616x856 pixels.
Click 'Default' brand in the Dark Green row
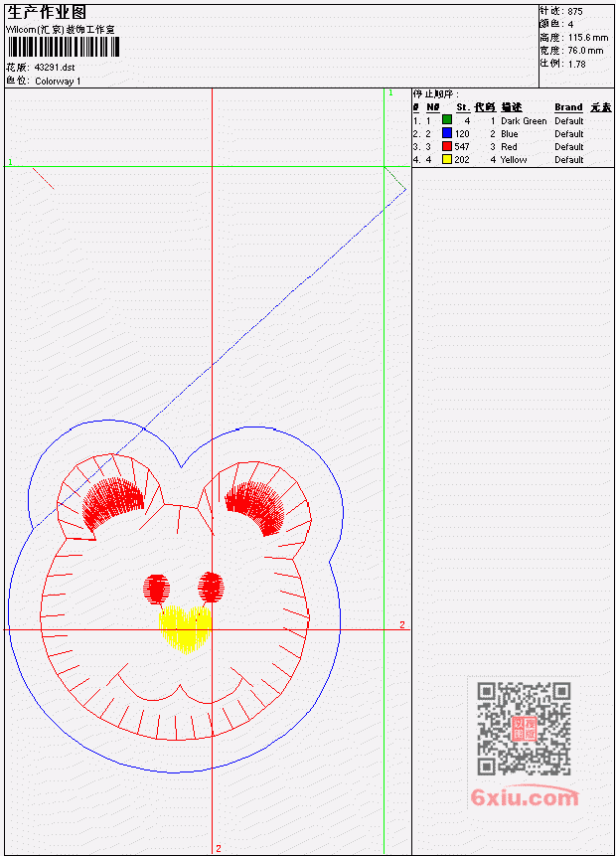click(569, 120)
